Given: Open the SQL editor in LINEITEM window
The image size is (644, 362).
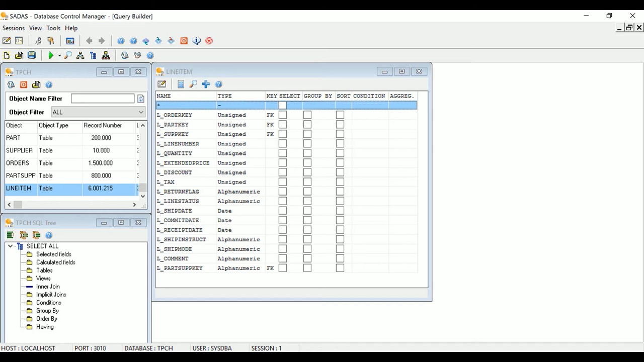Looking at the screenshot, I should [x=162, y=84].
